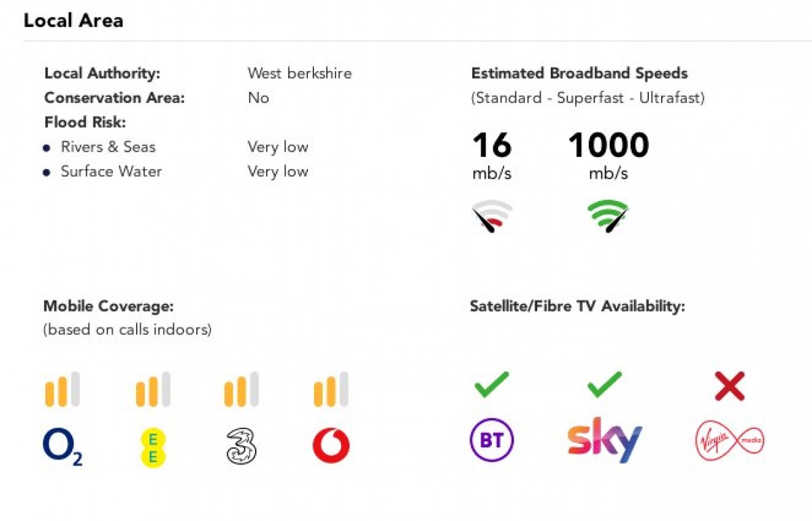The image size is (812, 521).
Task: Click the red standard speed gauge icon
Action: tap(492, 216)
